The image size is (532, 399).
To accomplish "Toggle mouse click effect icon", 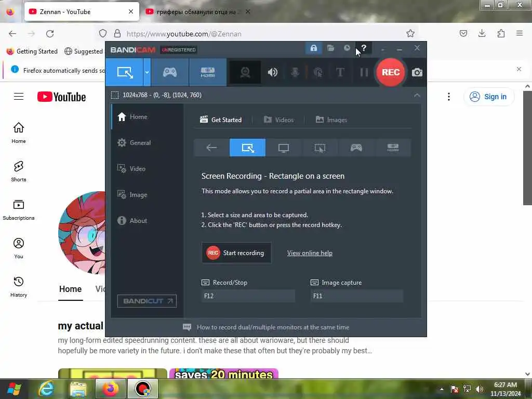I will tap(318, 72).
